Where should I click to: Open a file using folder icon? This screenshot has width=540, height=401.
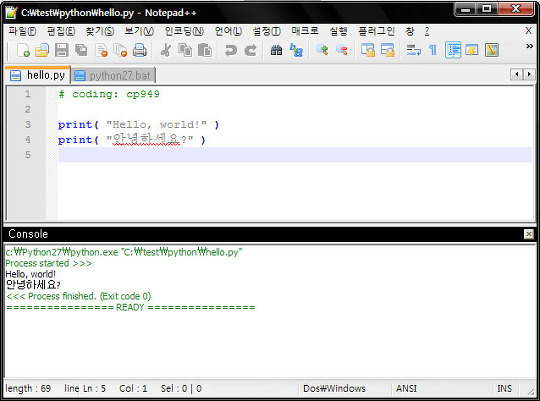pyautogui.click(x=42, y=50)
